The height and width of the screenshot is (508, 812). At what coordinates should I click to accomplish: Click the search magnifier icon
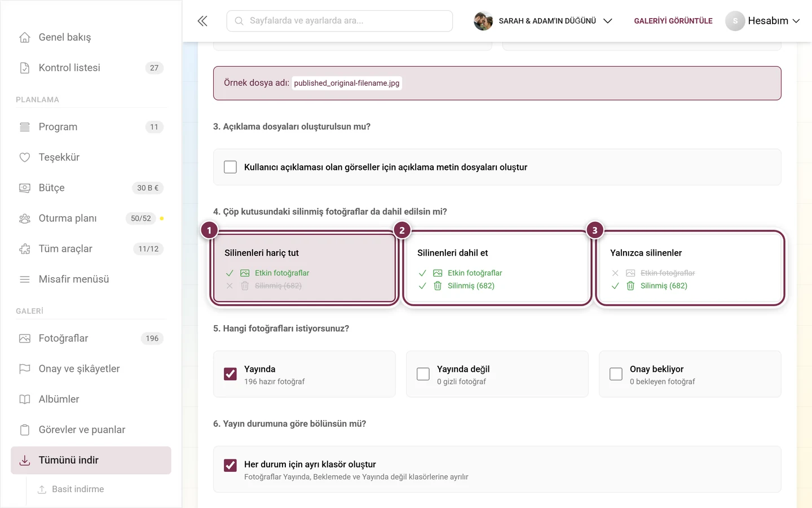239,21
